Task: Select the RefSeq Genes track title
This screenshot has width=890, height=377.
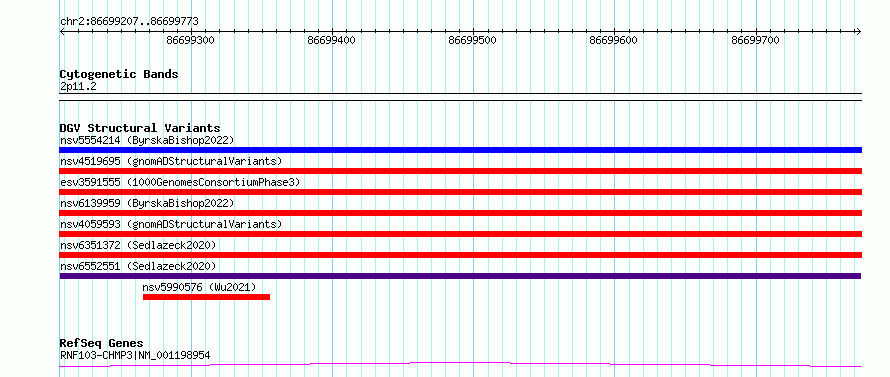Action: 102,344
